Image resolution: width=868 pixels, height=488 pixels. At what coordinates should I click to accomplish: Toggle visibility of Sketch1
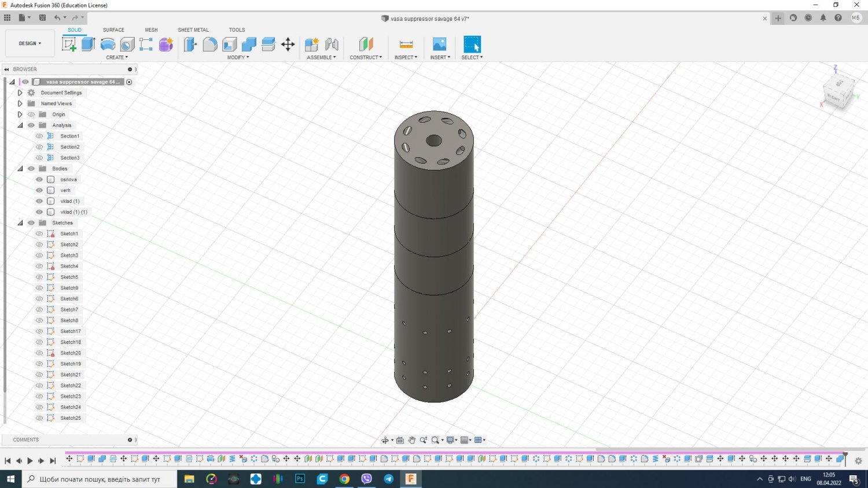click(x=39, y=234)
